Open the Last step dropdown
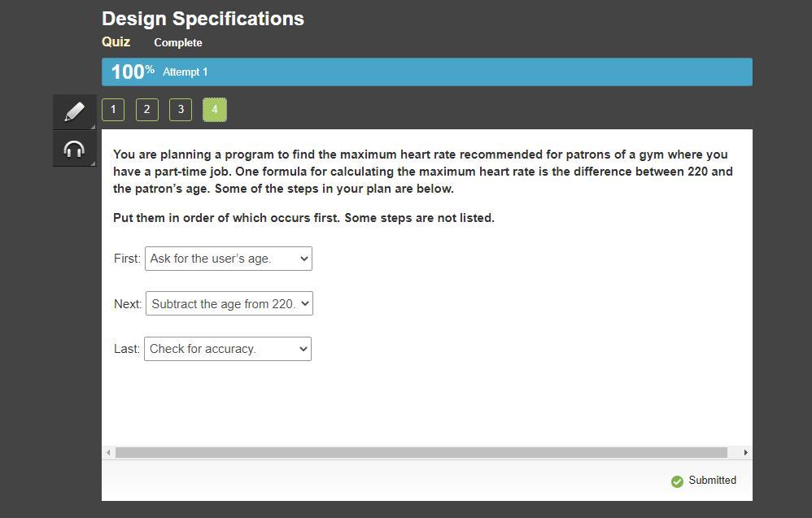Image resolution: width=812 pixels, height=518 pixels. pyautogui.click(x=228, y=349)
